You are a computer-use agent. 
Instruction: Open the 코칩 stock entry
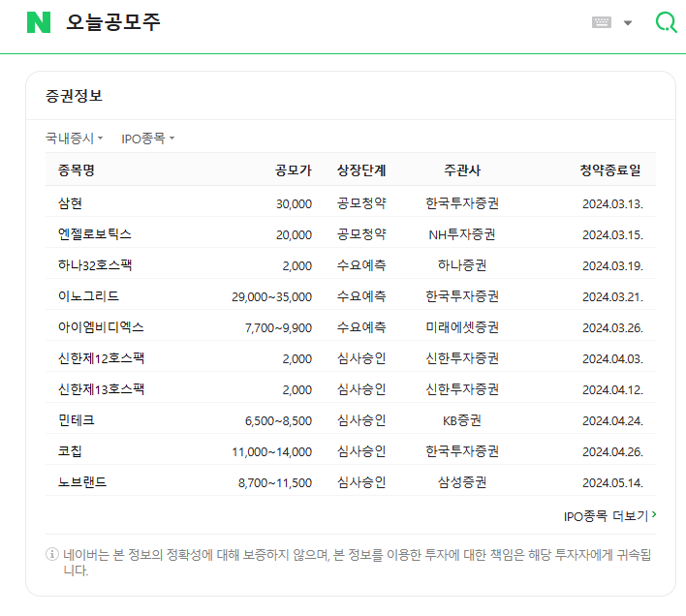click(70, 451)
